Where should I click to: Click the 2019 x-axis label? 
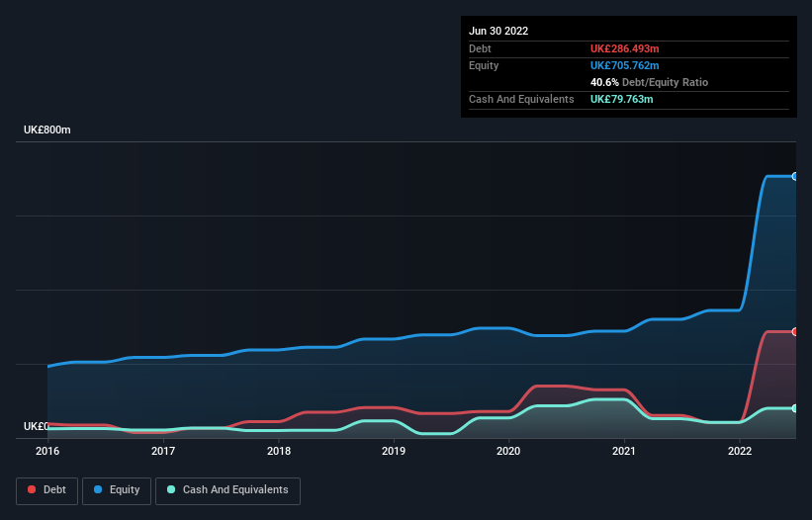[394, 451]
